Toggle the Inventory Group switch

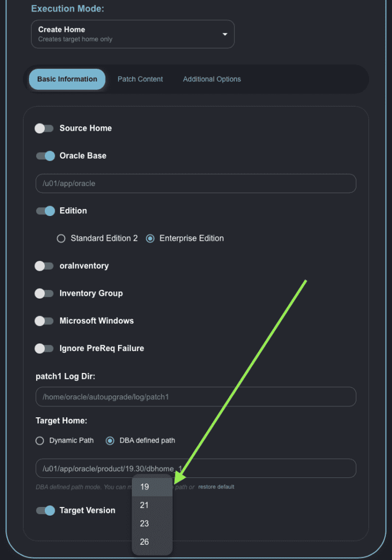point(45,294)
